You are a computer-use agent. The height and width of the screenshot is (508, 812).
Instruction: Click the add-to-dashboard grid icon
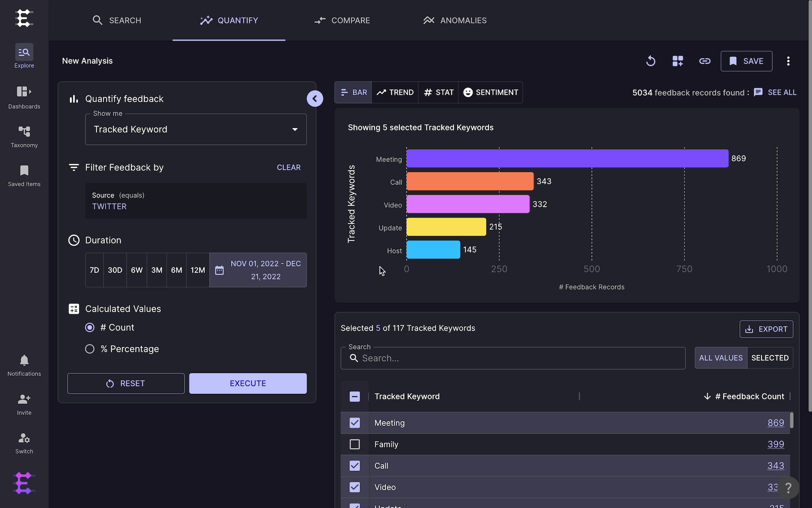click(x=678, y=61)
